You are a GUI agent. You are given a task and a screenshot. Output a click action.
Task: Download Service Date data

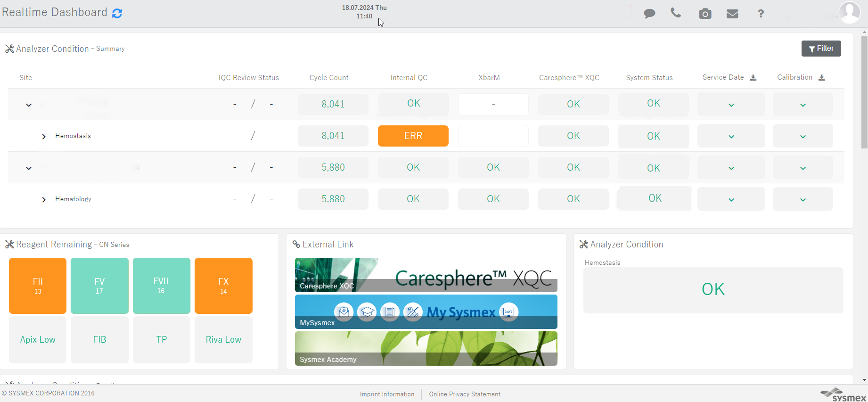[753, 78]
